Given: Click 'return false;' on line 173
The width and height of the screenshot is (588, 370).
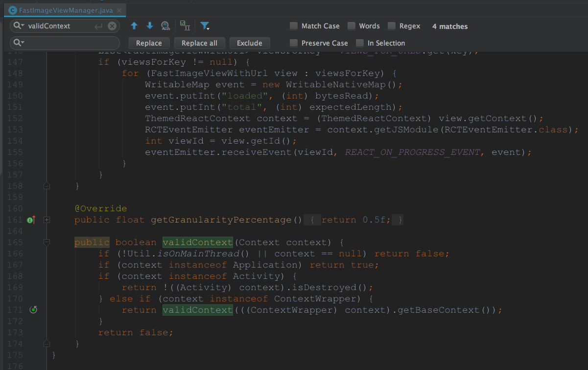Looking at the screenshot, I should click(136, 333).
